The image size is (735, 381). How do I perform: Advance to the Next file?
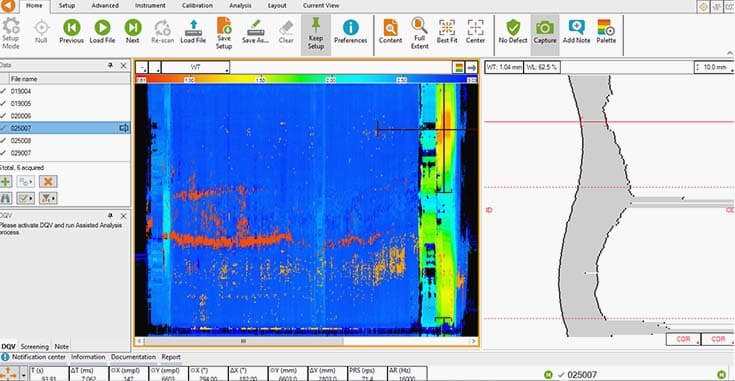point(133,28)
